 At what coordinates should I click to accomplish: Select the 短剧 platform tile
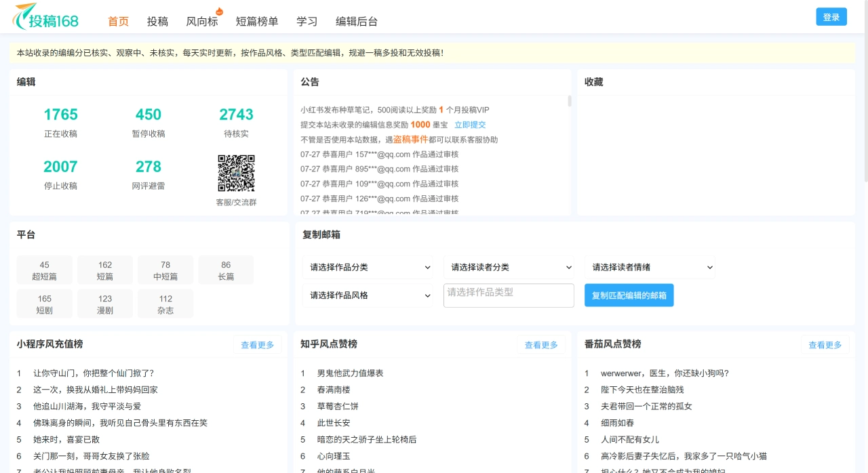tap(44, 304)
